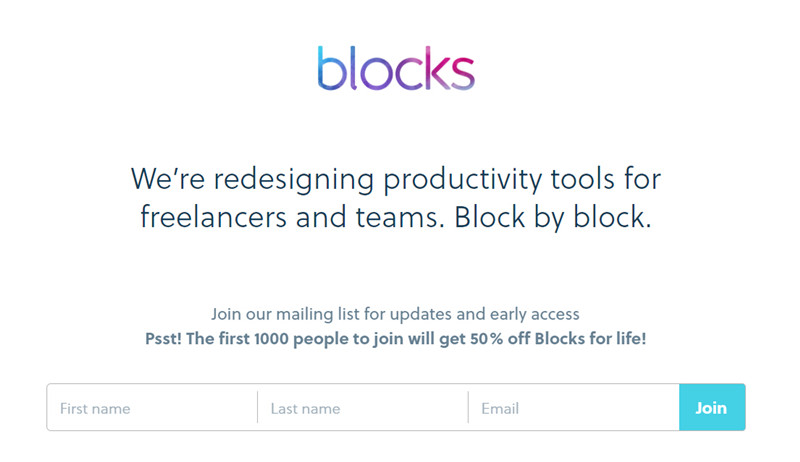800x462 pixels.
Task: Click the pink 's' of blocks logo
Action: (462, 73)
